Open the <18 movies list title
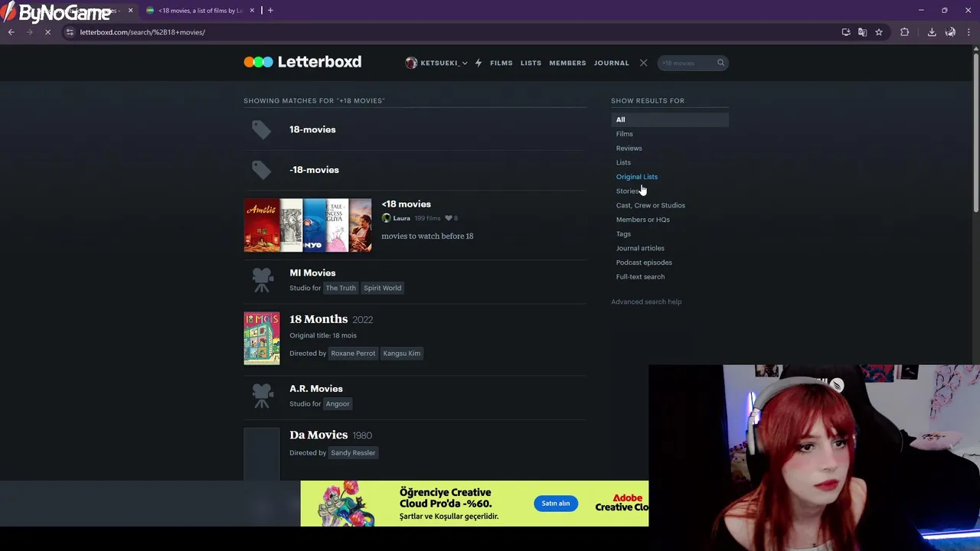The height and width of the screenshot is (551, 980). [406, 204]
